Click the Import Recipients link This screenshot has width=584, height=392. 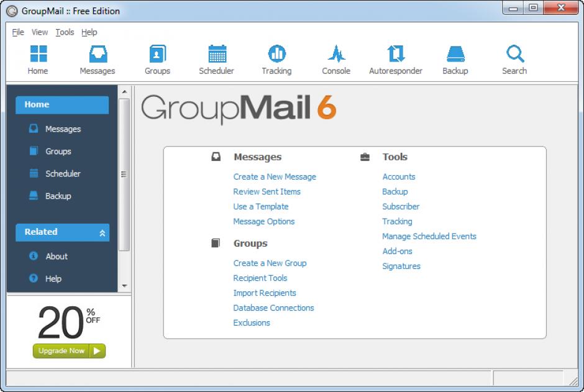[265, 293]
